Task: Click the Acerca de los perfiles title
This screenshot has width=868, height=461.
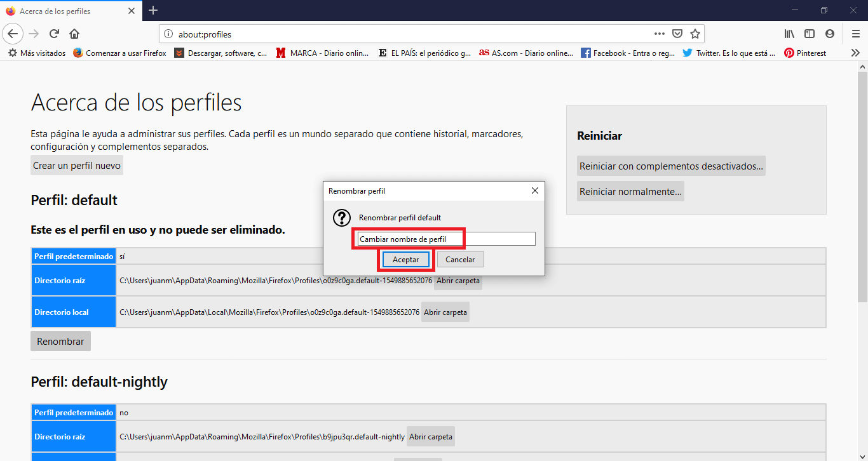Action: 136,102
